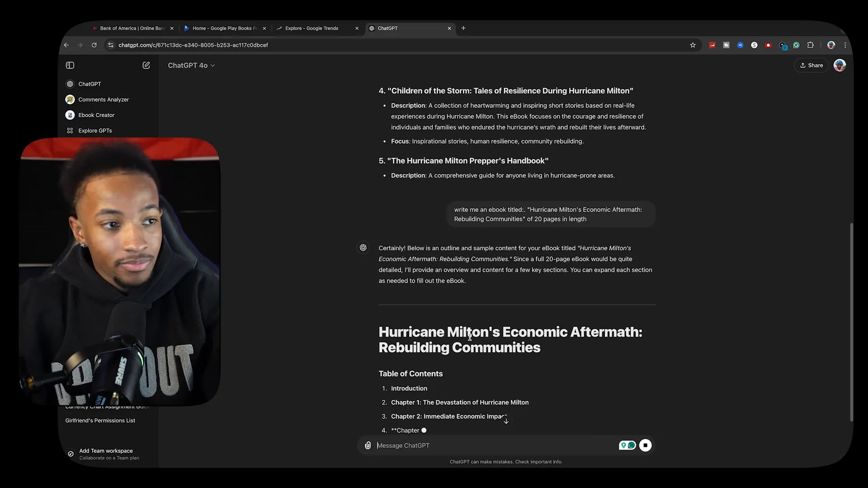
Task: Click the conversation scrollbar thumb
Action: tap(852, 322)
